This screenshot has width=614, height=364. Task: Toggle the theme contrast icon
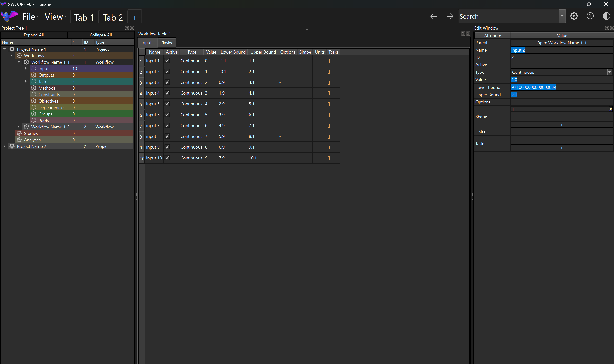point(606,16)
